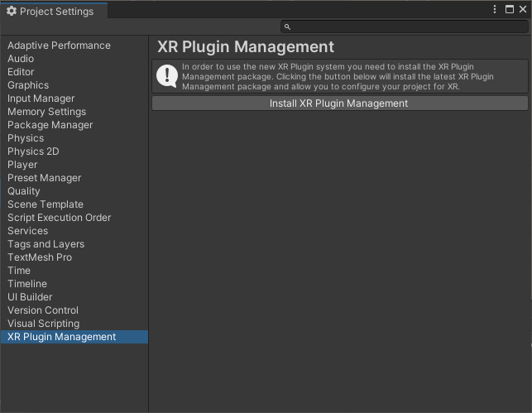Click the exclamation warning icon
The width and height of the screenshot is (532, 413).
[167, 76]
